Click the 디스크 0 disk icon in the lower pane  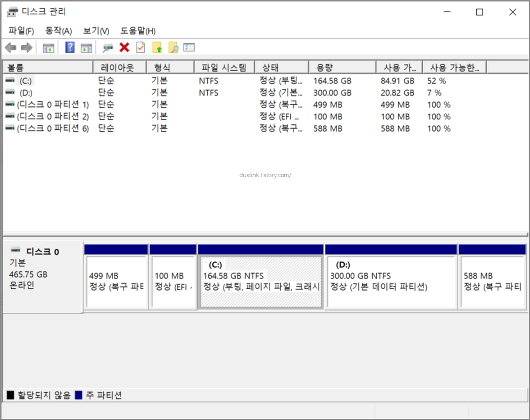pyautogui.click(x=15, y=250)
